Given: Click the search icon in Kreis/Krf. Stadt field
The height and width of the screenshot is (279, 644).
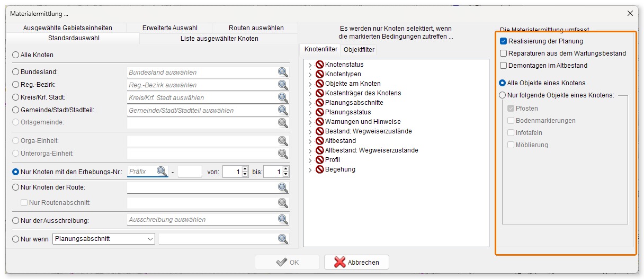Looking at the screenshot, I should coord(283,97).
